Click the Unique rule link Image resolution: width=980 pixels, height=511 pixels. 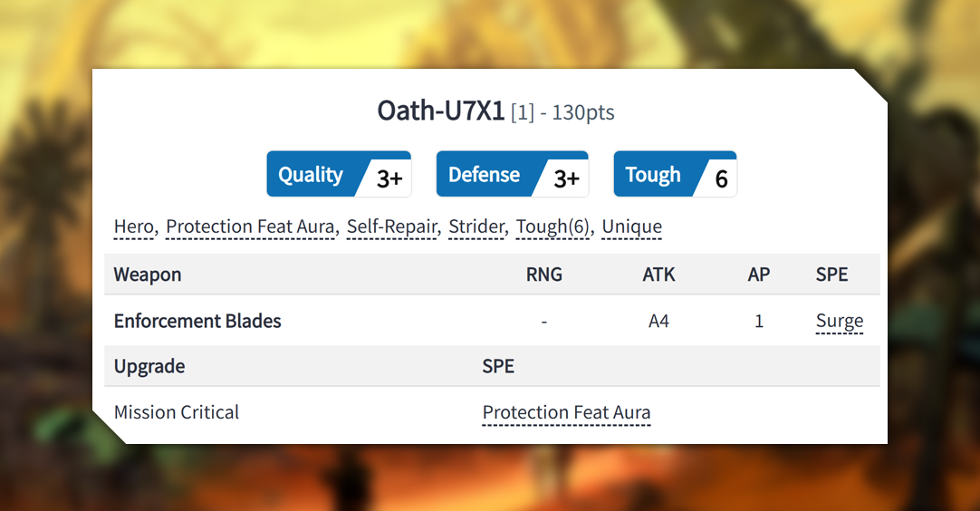pyautogui.click(x=631, y=227)
